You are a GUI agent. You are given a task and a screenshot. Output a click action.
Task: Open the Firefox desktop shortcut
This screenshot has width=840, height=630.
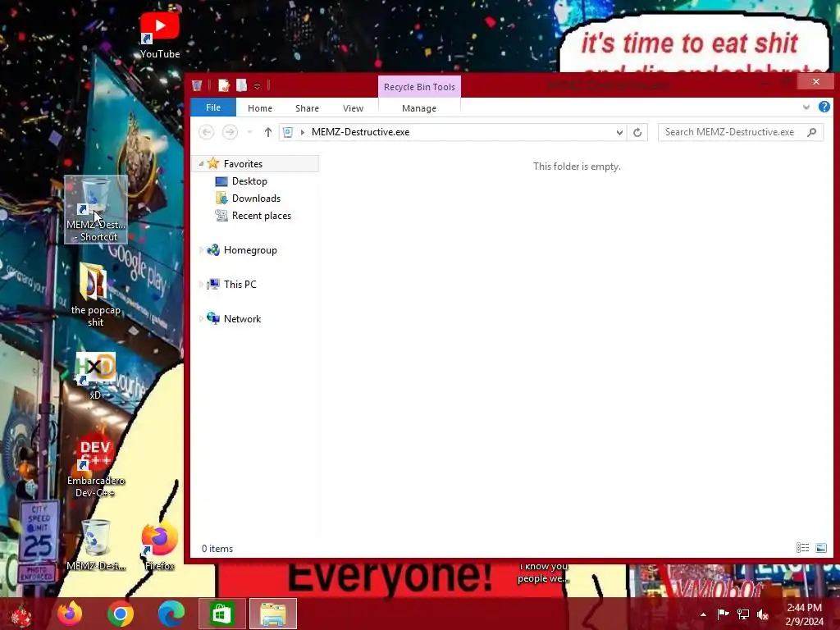tap(159, 545)
